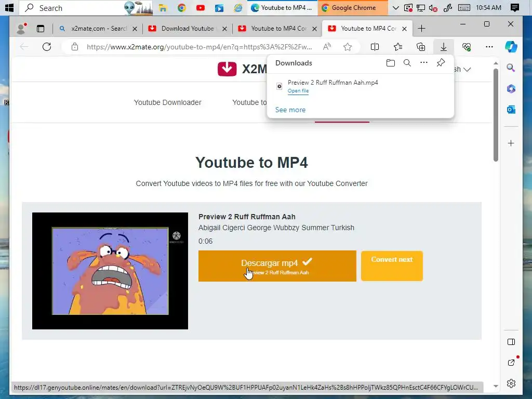The width and height of the screenshot is (532, 399).
Task: Open the Copilot icon
Action: click(511, 46)
